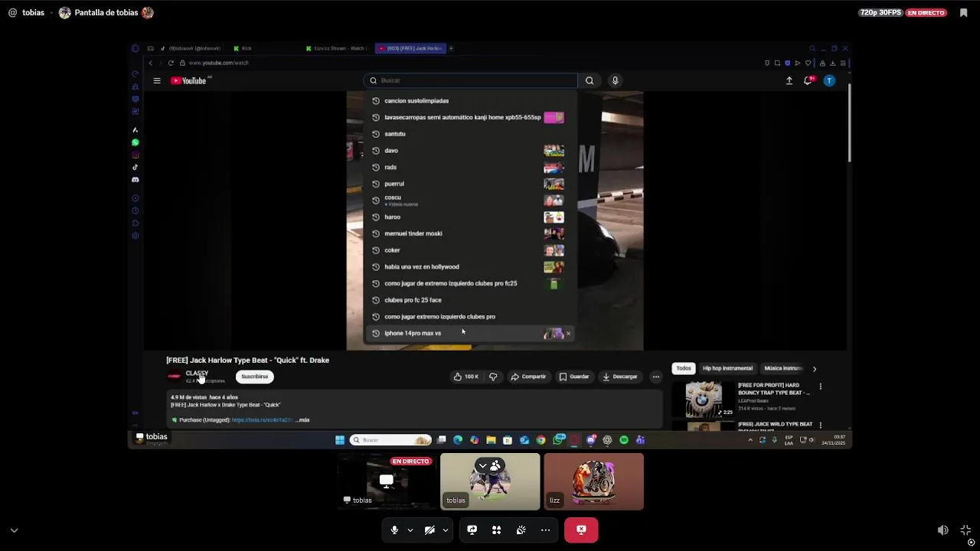Click the YouTube search magnifier button
Screen dimensions: 980x551
[x=590, y=80]
